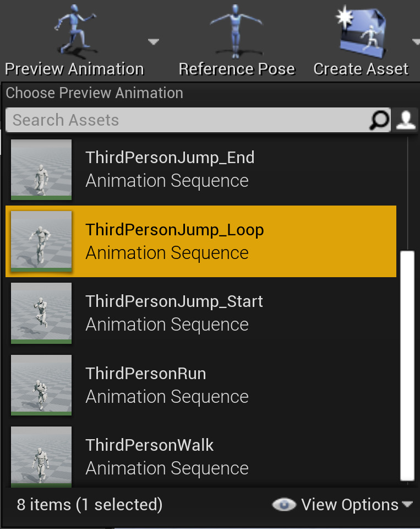Open the Preview Animation dropdown arrow
Image resolution: width=420 pixels, height=529 pixels.
coord(153,41)
